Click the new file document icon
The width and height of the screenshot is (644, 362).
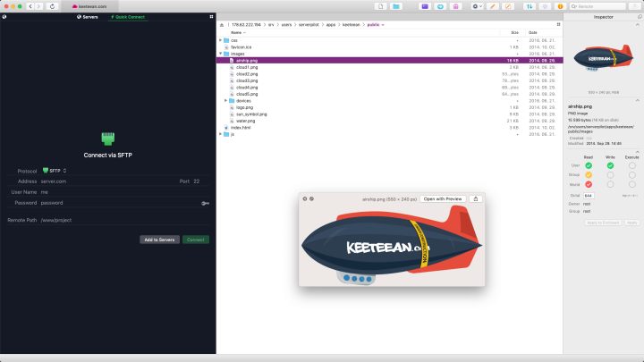tap(381, 6)
